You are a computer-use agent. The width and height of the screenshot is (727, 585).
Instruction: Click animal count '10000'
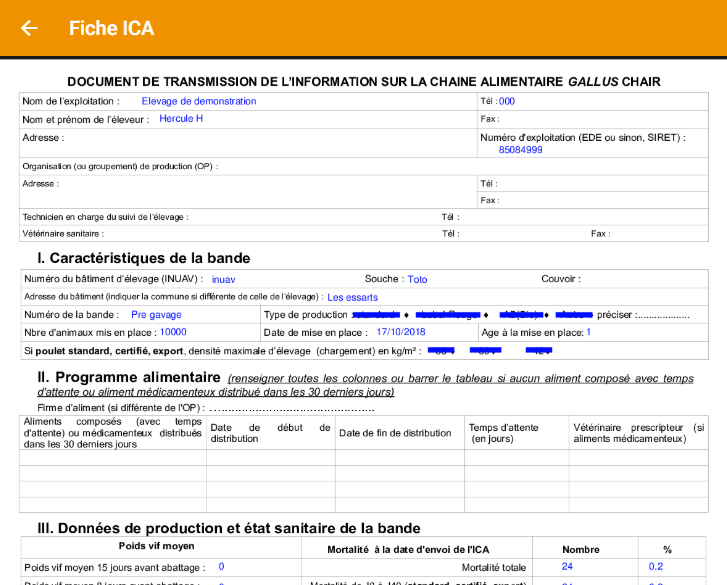[x=173, y=332]
